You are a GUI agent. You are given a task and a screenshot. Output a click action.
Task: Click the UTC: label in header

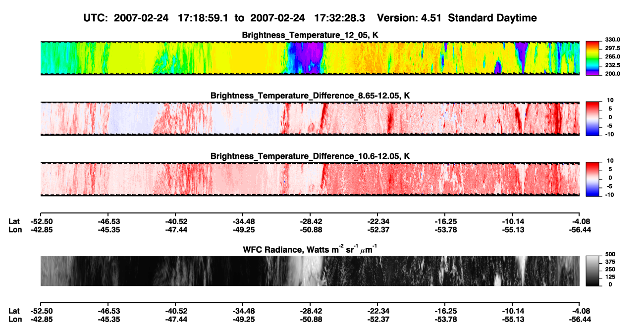coord(97,18)
